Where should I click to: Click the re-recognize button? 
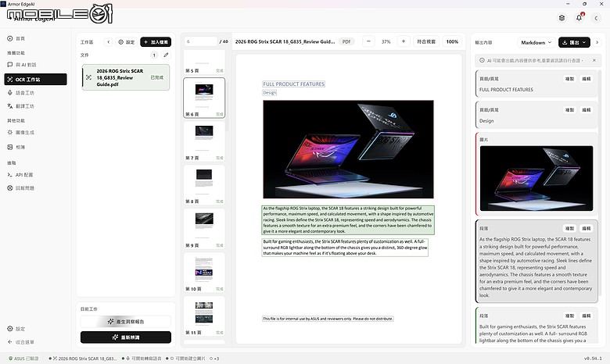126,337
